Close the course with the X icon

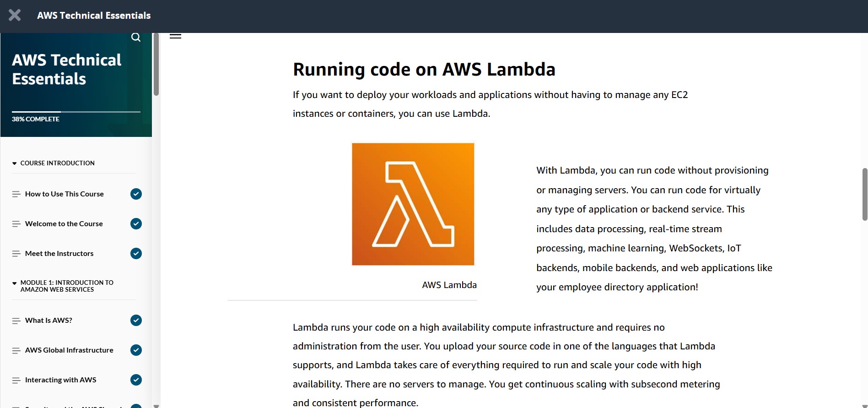click(15, 15)
